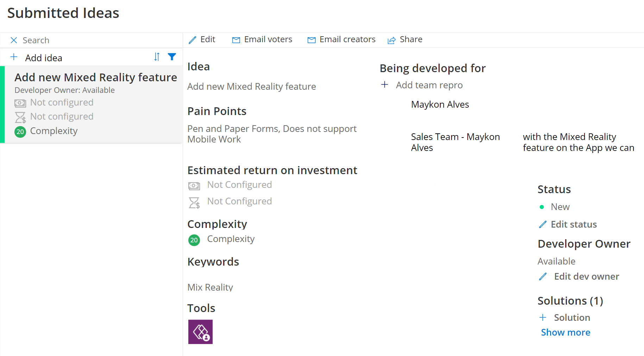Viewport: 644px width, 356px height.
Task: Click the Edit status link text
Action: point(574,224)
